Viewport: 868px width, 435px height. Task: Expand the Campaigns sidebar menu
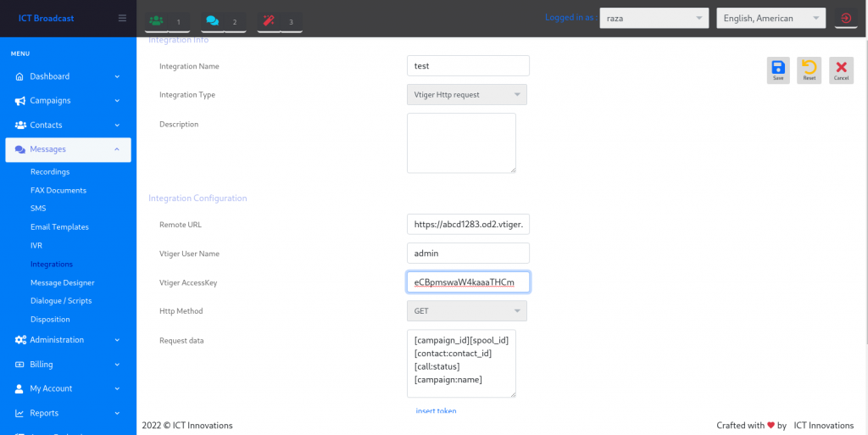point(68,100)
